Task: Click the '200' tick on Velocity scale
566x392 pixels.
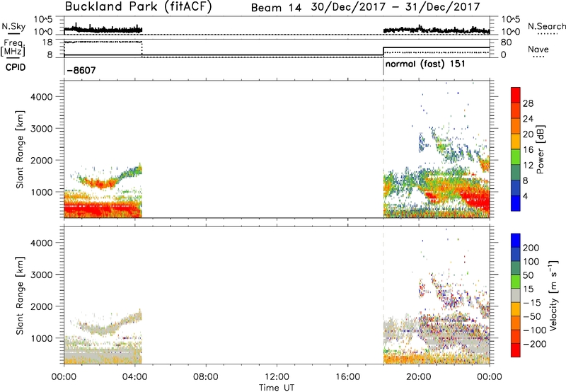Action: (531, 248)
